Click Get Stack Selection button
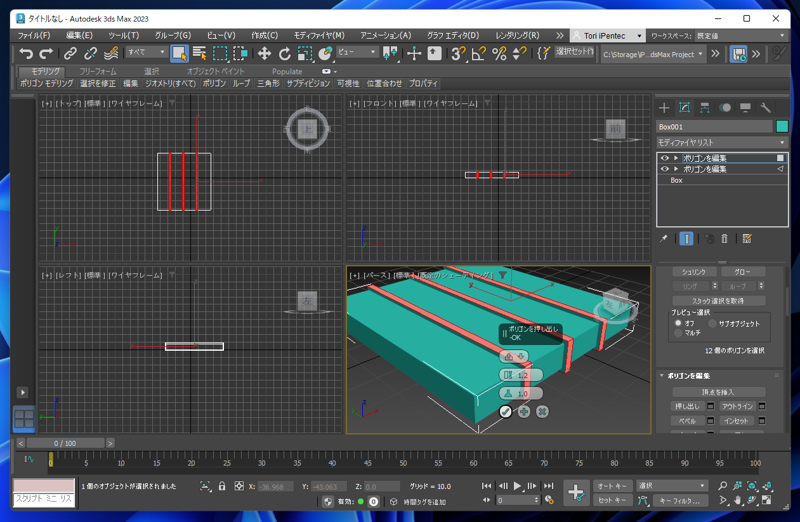 718,301
